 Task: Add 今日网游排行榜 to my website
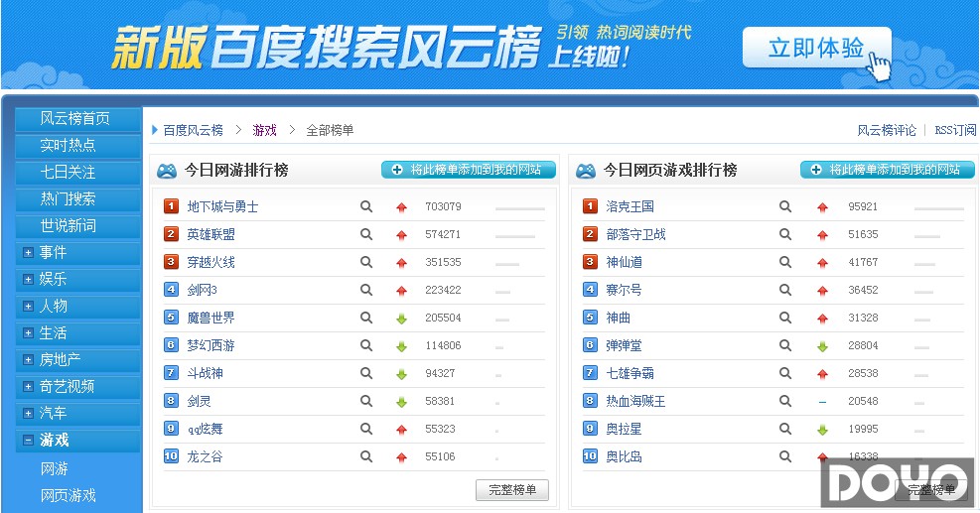[468, 170]
